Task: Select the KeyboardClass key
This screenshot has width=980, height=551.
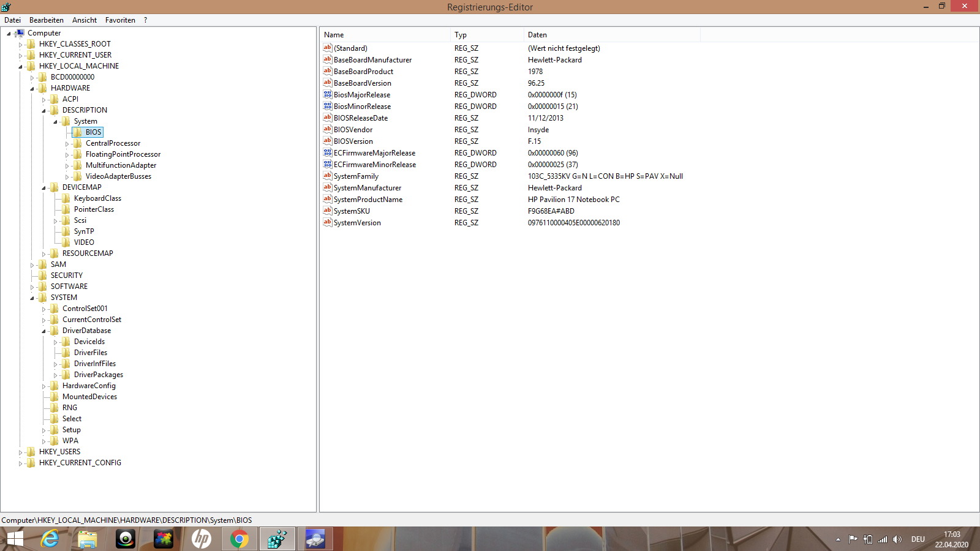Action: (x=97, y=198)
